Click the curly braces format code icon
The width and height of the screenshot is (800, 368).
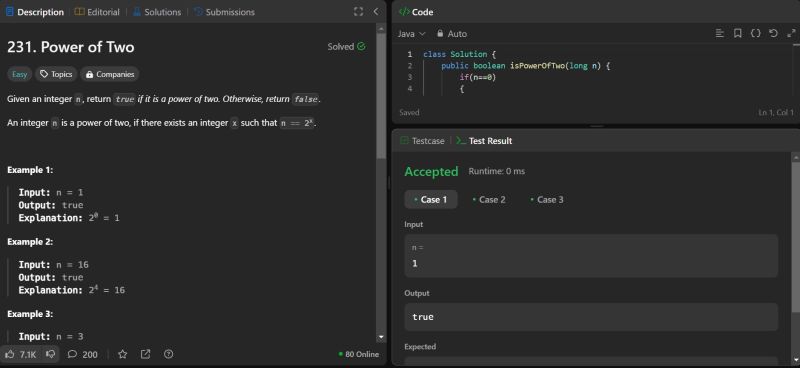coord(756,33)
